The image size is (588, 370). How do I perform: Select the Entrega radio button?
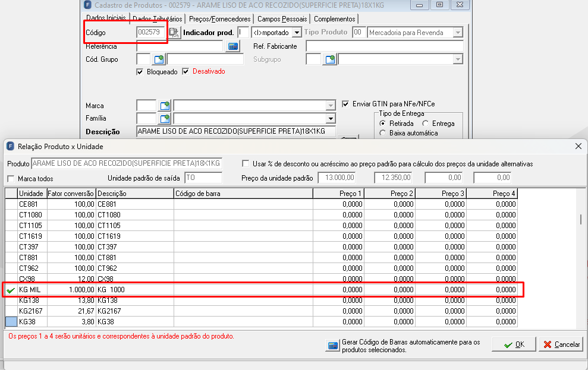(x=425, y=123)
